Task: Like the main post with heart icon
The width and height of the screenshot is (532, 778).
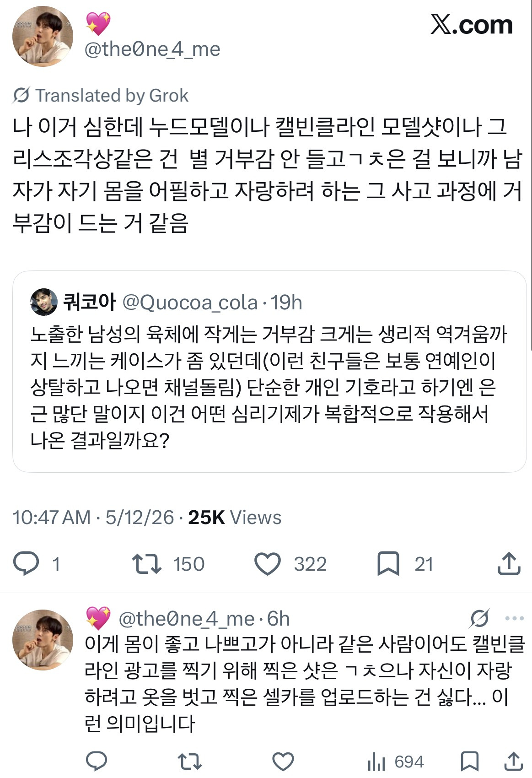Action: pos(267,564)
